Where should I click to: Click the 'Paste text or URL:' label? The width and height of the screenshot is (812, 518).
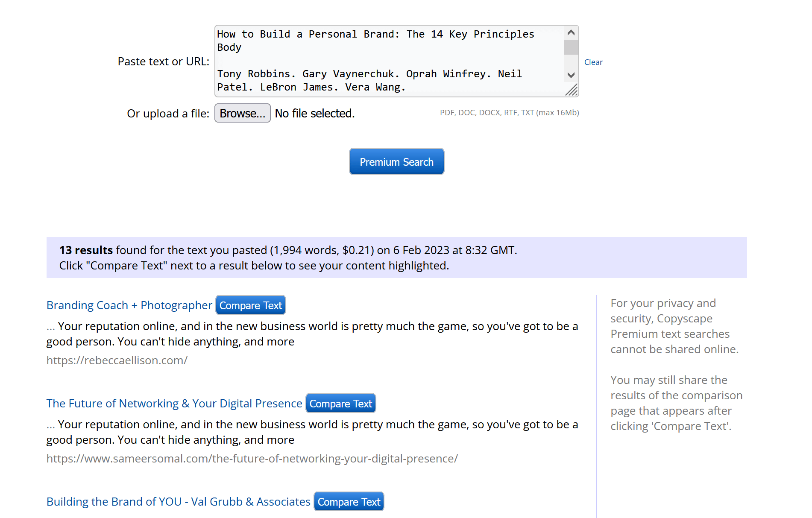pyautogui.click(x=164, y=61)
